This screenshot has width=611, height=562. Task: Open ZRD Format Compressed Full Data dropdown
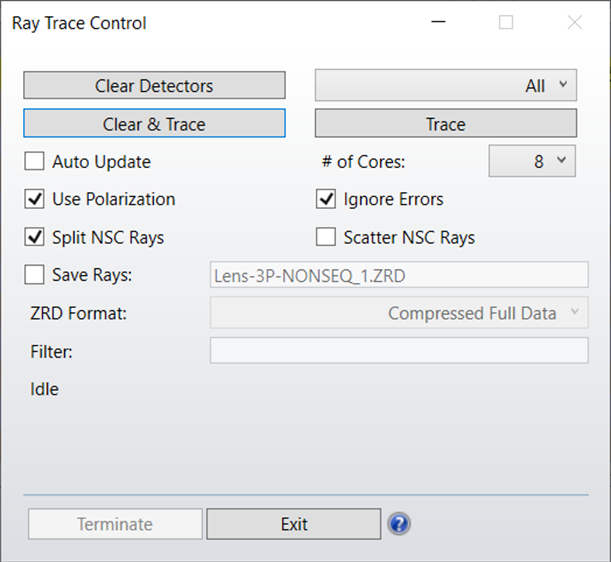(399, 313)
